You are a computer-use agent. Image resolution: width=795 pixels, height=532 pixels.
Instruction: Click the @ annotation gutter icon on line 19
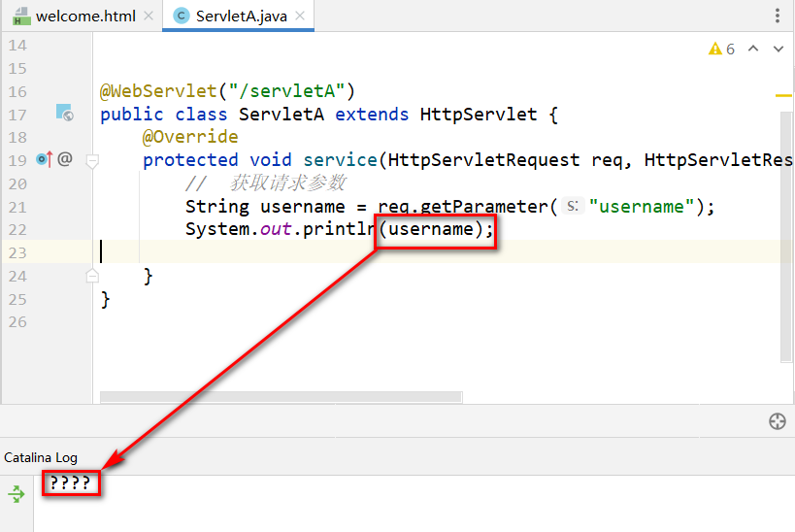(x=65, y=159)
